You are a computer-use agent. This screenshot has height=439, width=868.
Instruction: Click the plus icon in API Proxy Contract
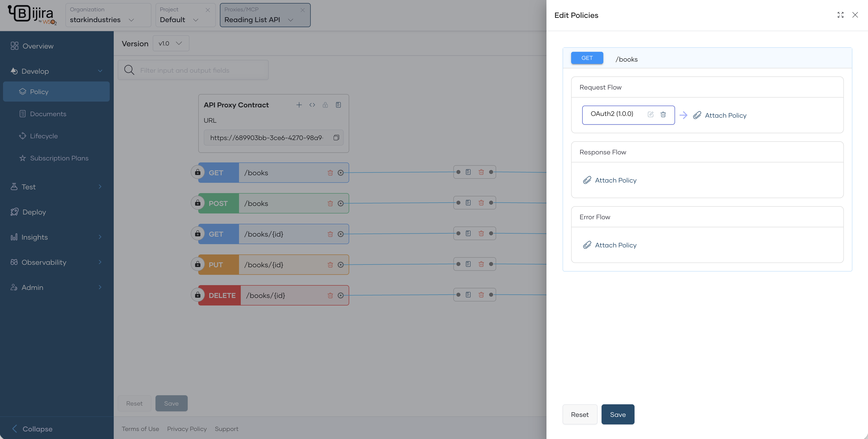click(299, 105)
